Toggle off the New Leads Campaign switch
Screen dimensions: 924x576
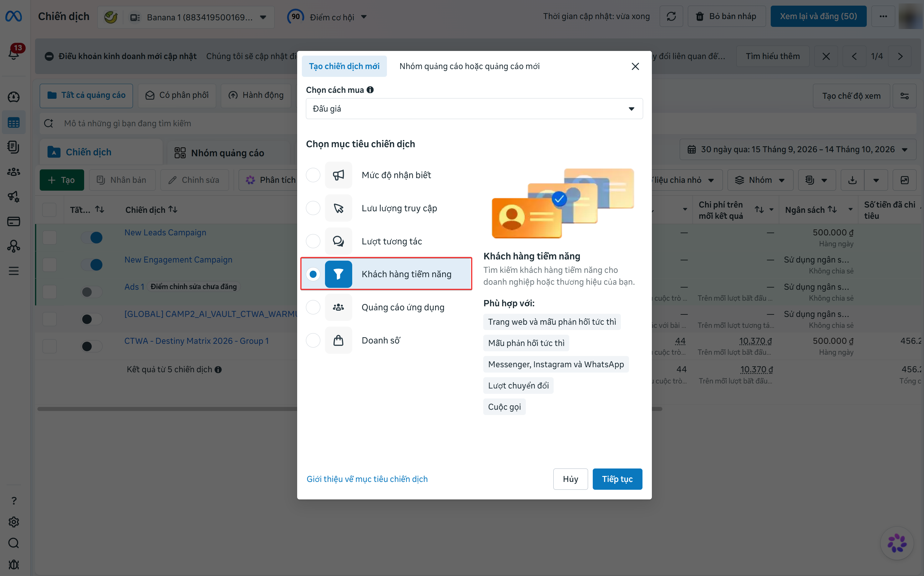click(92, 237)
